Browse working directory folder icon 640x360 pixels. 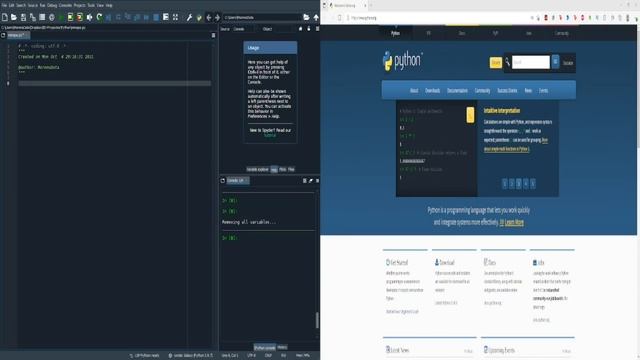pyautogui.click(x=307, y=17)
